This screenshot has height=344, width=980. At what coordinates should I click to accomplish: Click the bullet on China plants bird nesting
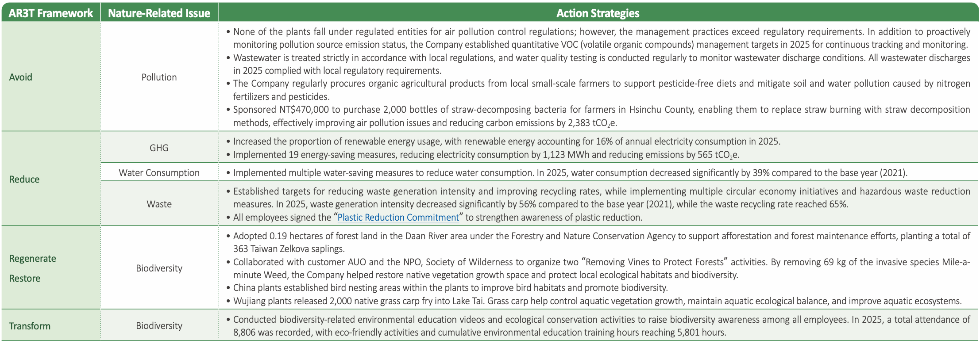[447, 288]
